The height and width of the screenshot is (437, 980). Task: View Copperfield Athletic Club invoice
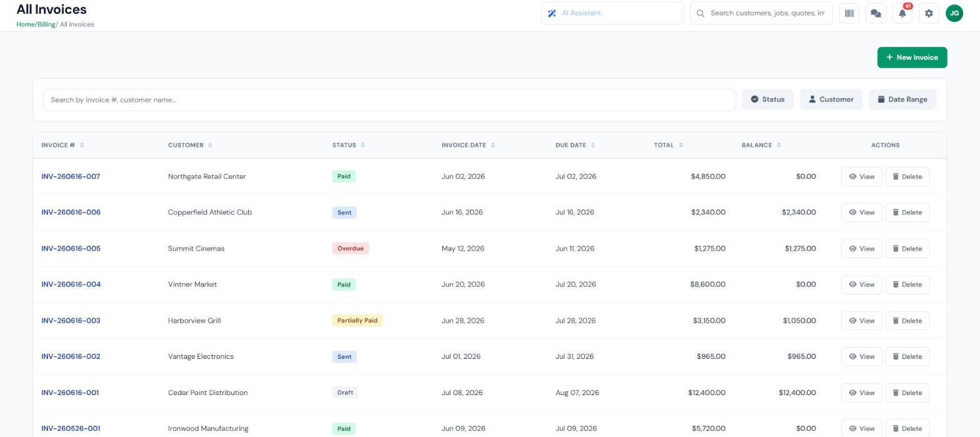pos(861,213)
